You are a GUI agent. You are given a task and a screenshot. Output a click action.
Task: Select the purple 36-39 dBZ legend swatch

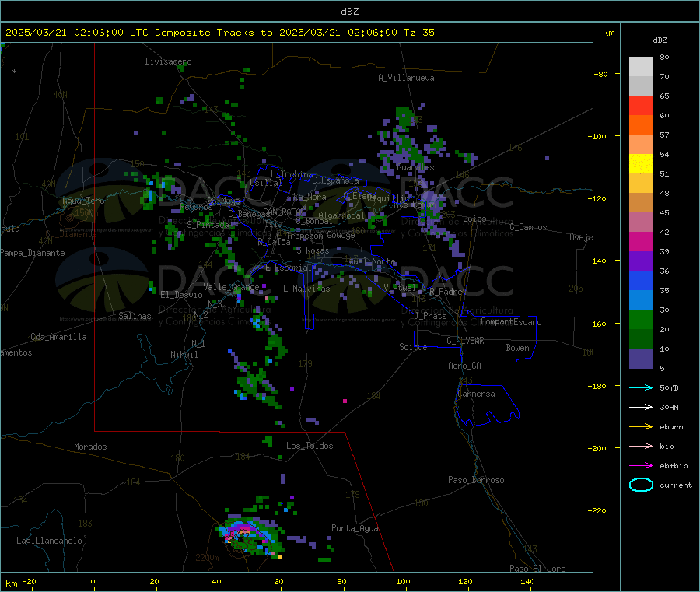coord(641,261)
